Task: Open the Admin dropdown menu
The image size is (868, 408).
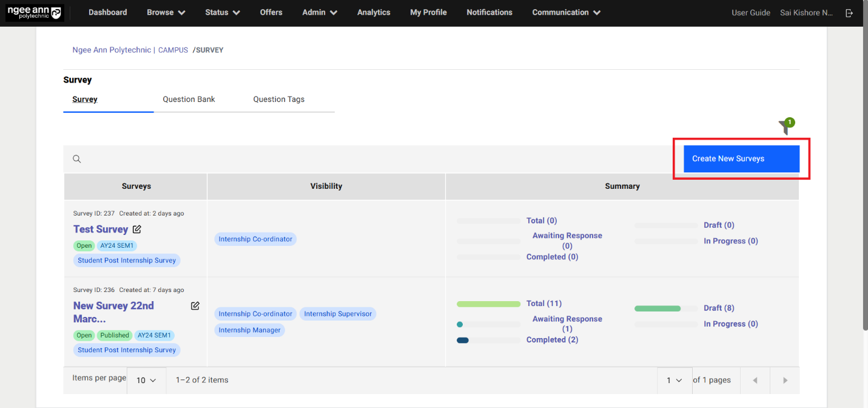Action: (x=320, y=12)
